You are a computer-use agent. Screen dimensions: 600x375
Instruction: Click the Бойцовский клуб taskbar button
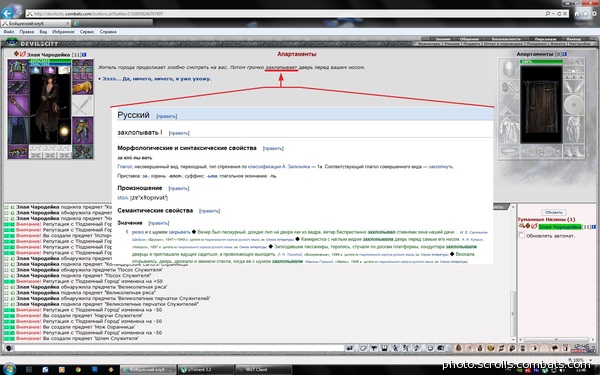[x=148, y=369]
